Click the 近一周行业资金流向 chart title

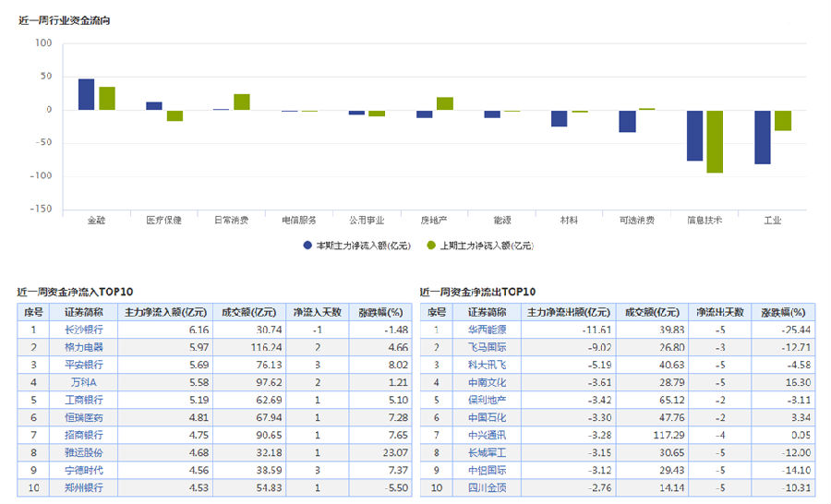coord(64,20)
